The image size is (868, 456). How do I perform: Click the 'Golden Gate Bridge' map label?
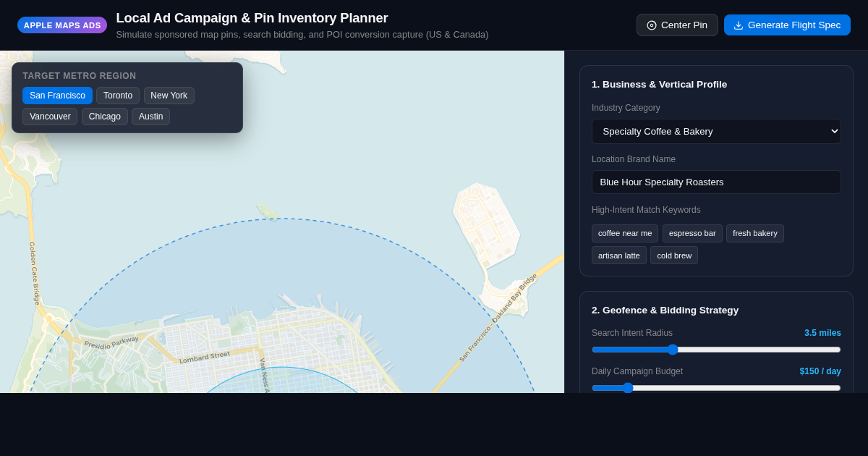click(34, 273)
